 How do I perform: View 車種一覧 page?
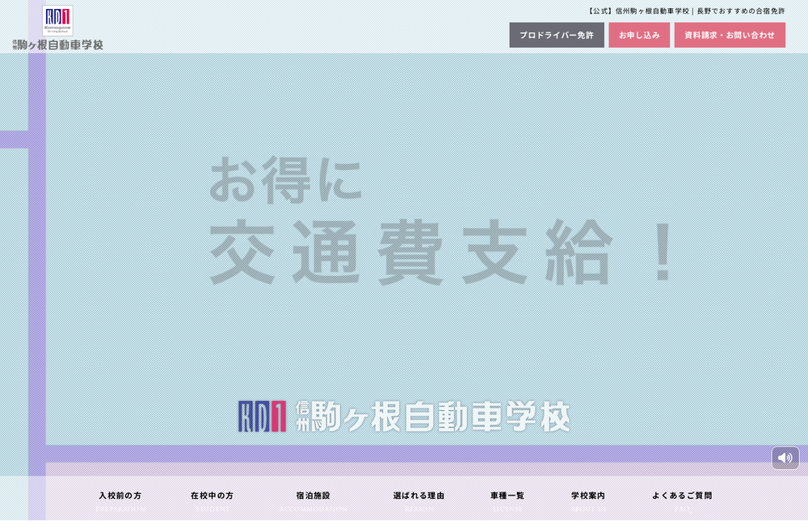pos(507,501)
